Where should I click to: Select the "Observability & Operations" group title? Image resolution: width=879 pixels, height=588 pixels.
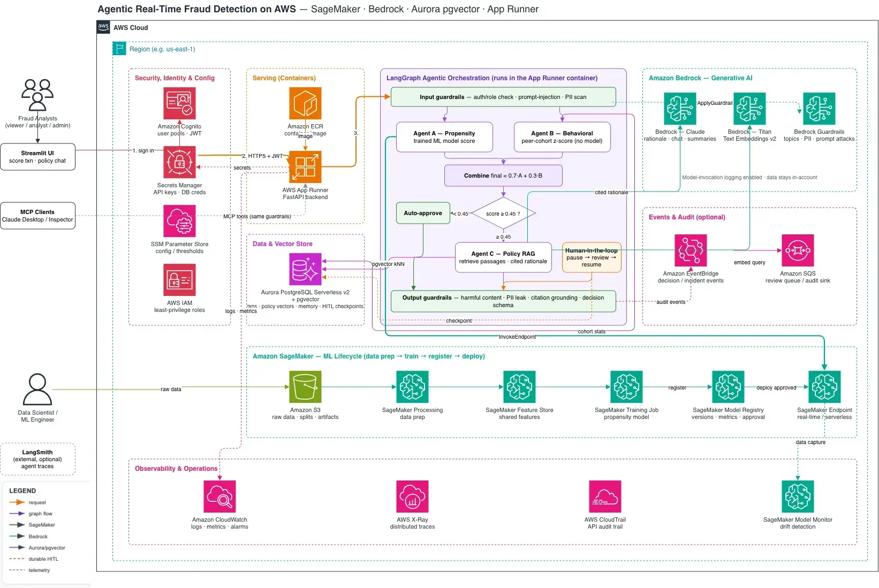(x=176, y=469)
